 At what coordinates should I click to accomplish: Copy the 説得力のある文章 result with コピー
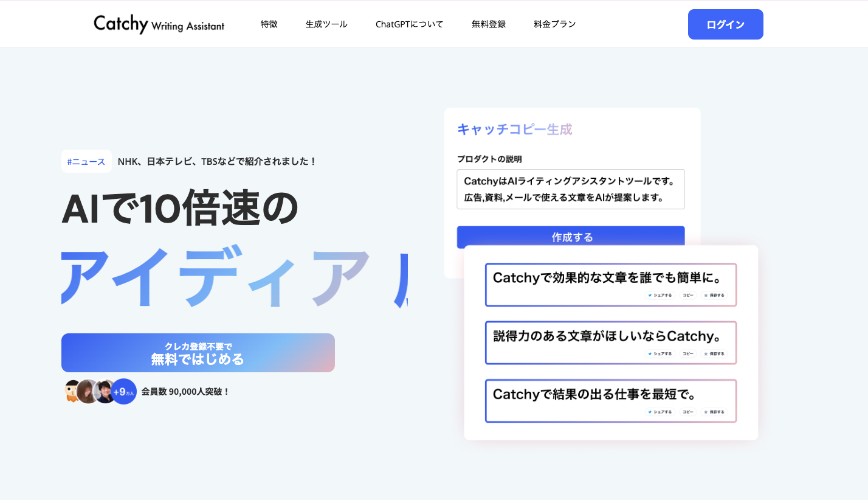tap(688, 353)
